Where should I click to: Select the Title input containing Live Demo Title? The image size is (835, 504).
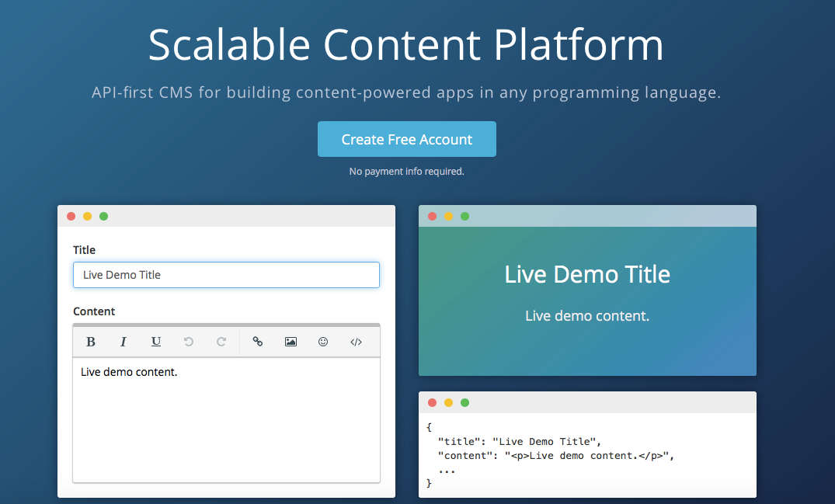coord(226,275)
